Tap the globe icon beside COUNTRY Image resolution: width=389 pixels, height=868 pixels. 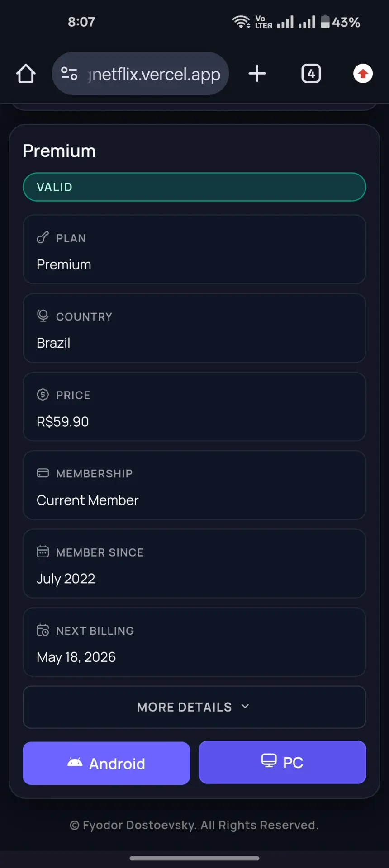[x=43, y=316]
